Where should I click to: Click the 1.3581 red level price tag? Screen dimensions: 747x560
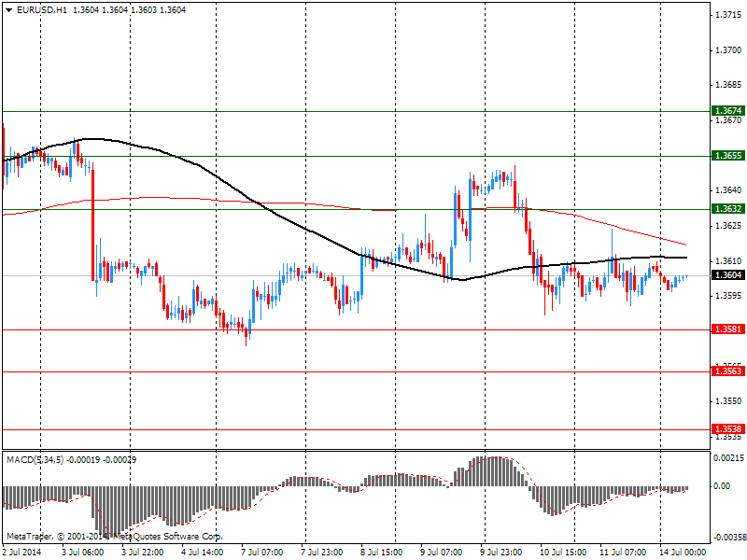click(x=728, y=329)
